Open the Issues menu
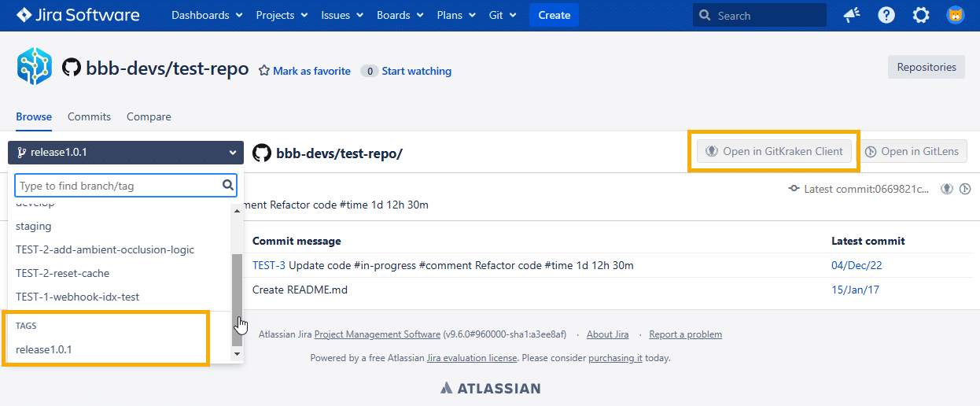The width and height of the screenshot is (980, 406). point(342,15)
